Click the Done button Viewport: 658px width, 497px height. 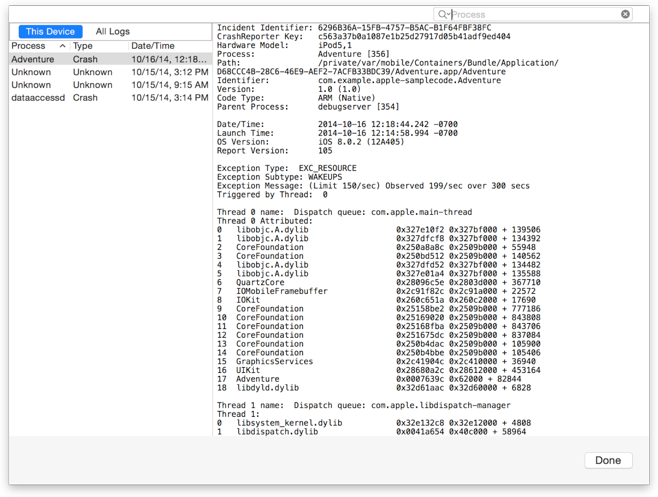coord(608,460)
